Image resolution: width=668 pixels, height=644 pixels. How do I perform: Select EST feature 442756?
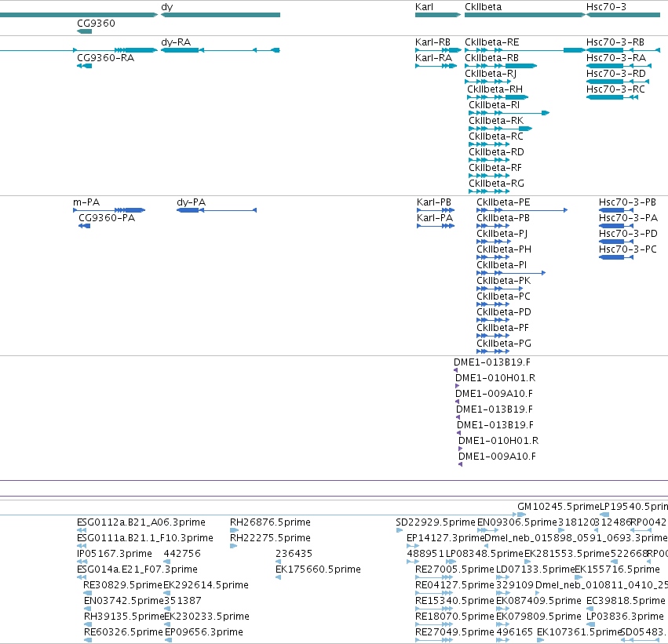coord(182,554)
